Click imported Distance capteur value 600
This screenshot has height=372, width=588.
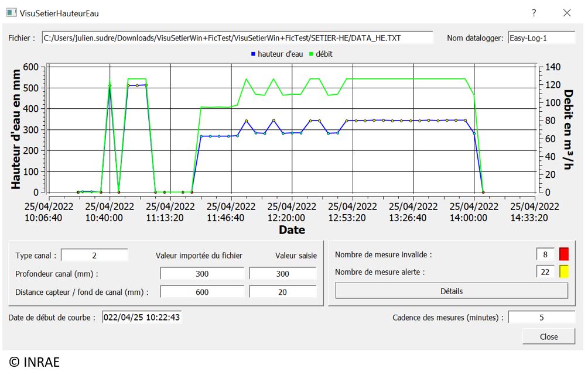(202, 292)
